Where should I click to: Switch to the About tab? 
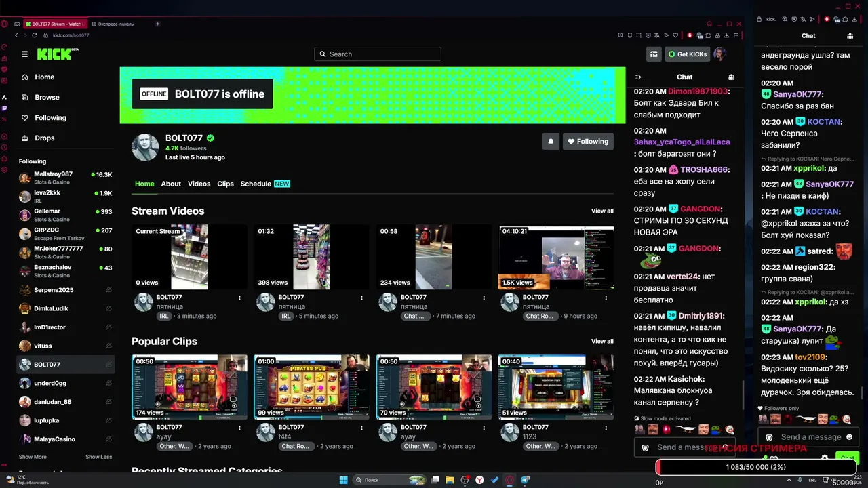coord(171,184)
